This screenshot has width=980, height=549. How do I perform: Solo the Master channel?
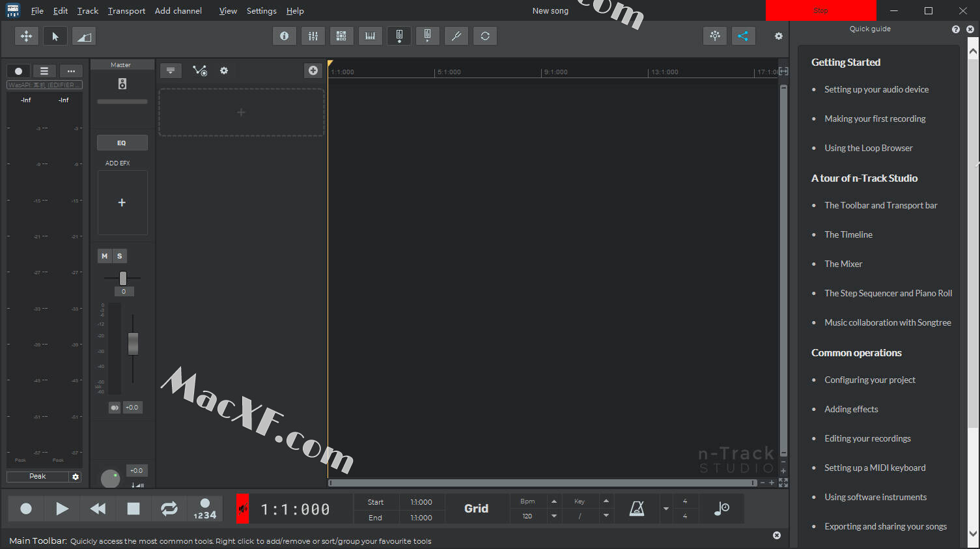pyautogui.click(x=120, y=256)
